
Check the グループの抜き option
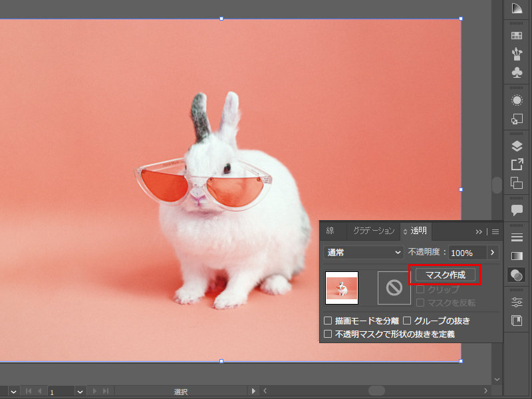(408, 321)
